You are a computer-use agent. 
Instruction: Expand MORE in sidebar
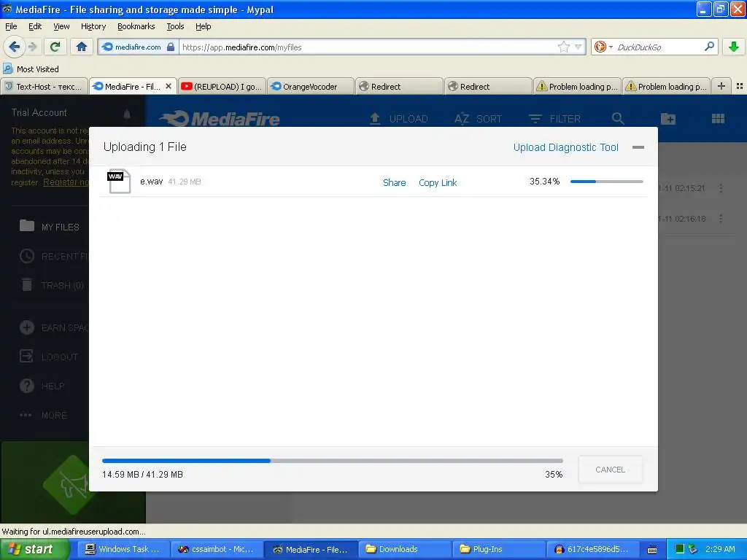click(x=43, y=415)
